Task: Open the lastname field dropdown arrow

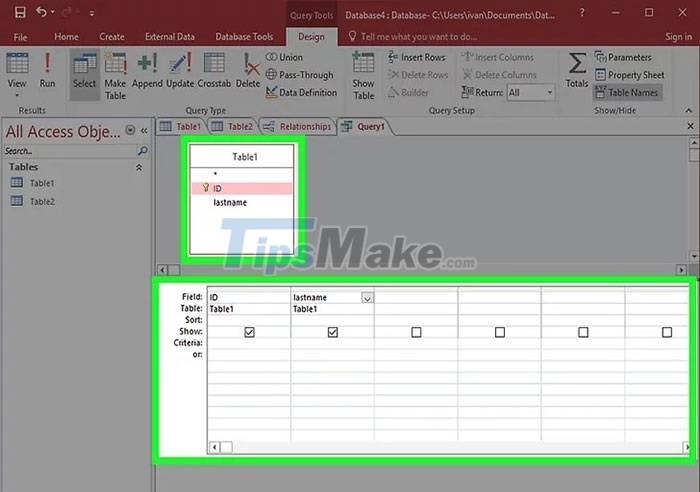Action: tap(367, 298)
